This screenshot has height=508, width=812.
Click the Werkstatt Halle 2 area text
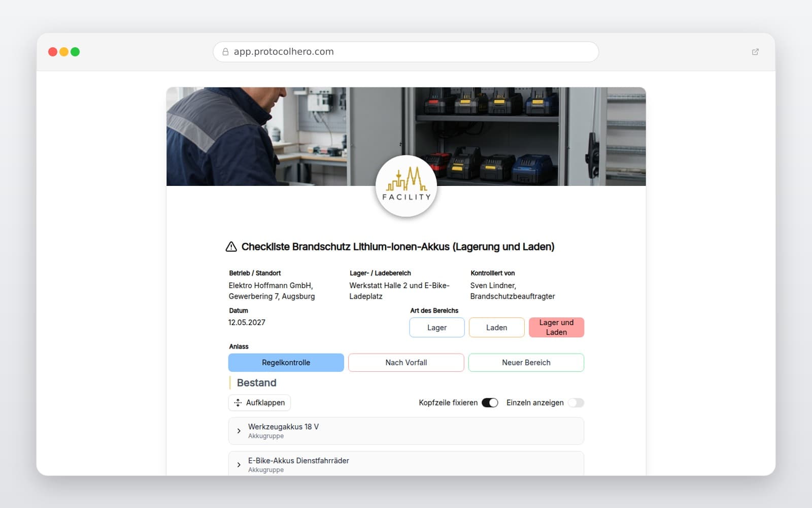point(399,291)
